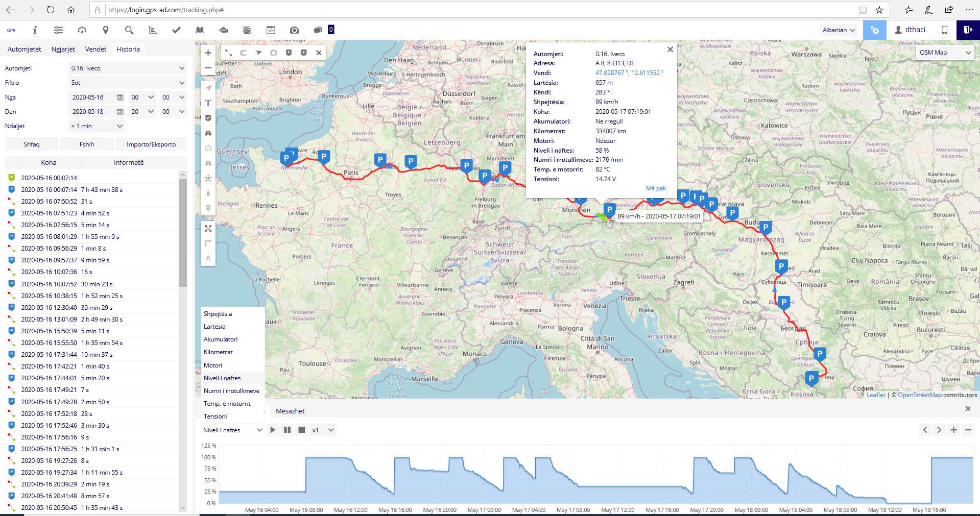This screenshot has width=980, height=516.
Task: Open the chat messages icon
Action: tap(318, 30)
